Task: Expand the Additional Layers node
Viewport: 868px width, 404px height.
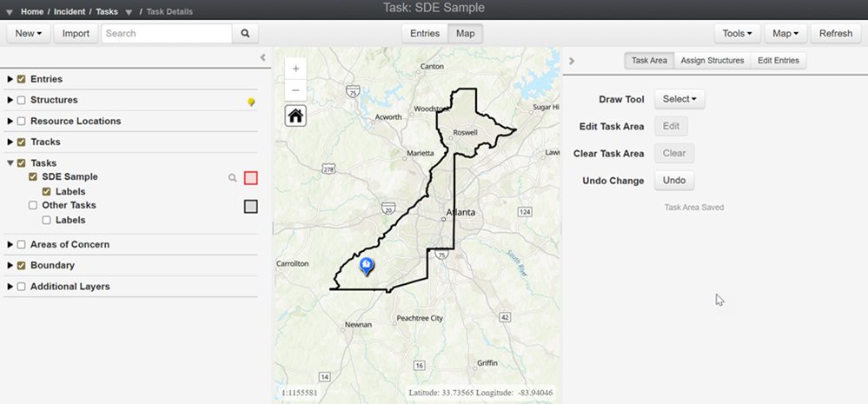Action: coord(10,287)
